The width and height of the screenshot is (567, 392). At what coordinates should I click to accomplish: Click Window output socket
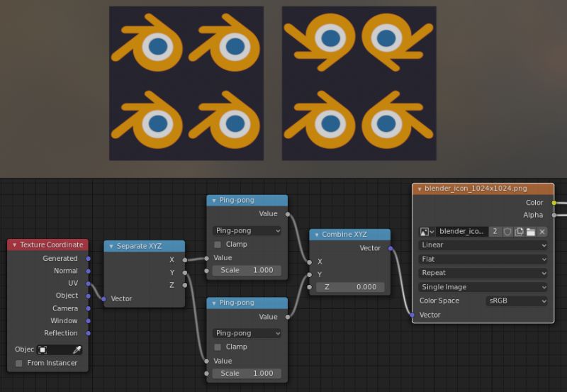click(88, 321)
